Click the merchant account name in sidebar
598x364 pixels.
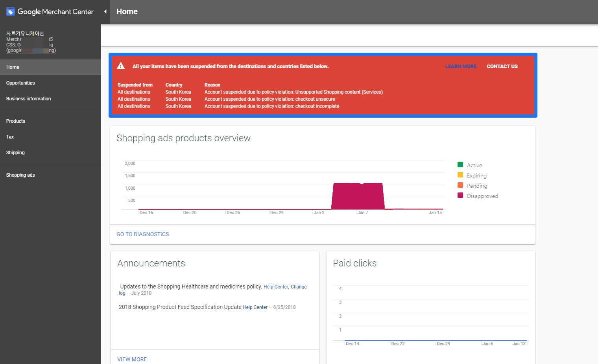[x=25, y=33]
